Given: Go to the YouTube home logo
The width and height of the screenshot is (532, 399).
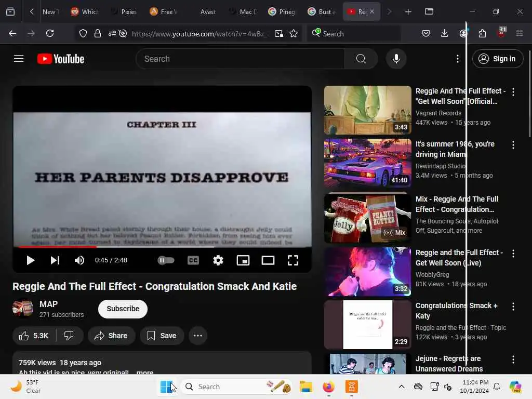Looking at the screenshot, I should tap(61, 59).
